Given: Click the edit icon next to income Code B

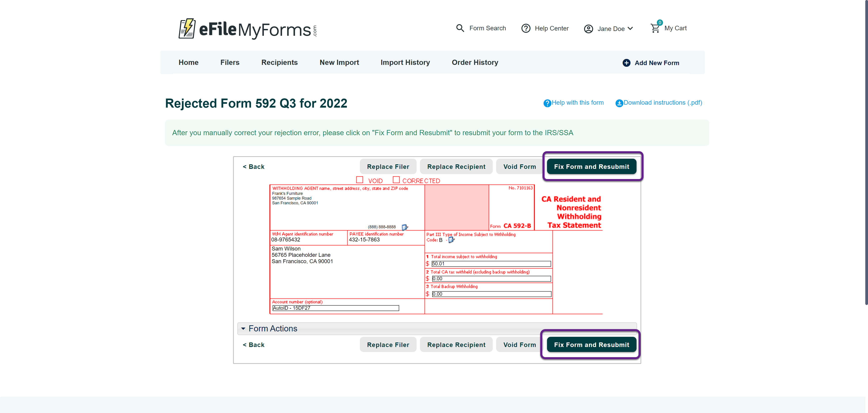Looking at the screenshot, I should pos(451,240).
